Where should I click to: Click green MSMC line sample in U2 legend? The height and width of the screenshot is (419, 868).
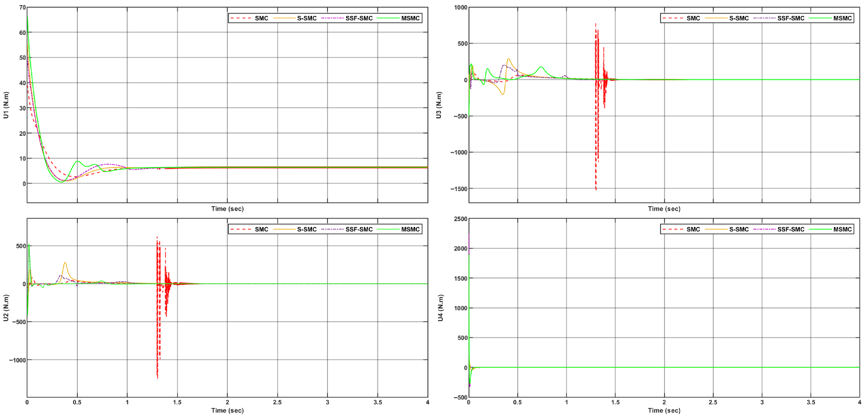pos(388,229)
